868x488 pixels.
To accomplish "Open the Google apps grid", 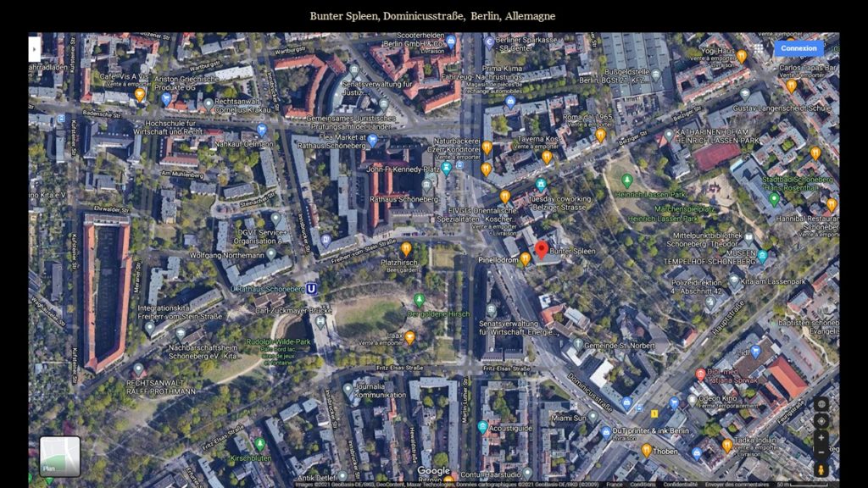I will pyautogui.click(x=759, y=49).
